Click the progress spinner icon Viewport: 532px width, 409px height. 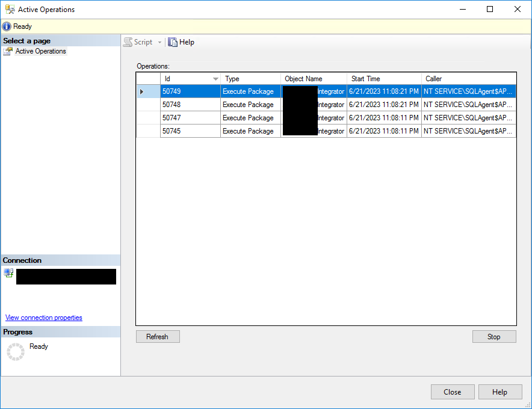pyautogui.click(x=15, y=351)
